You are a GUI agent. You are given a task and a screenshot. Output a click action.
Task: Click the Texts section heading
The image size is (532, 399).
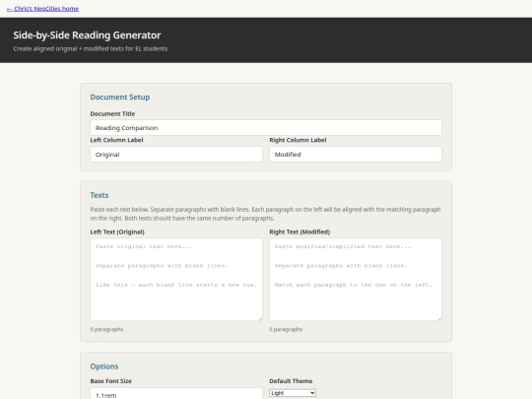pyautogui.click(x=100, y=195)
